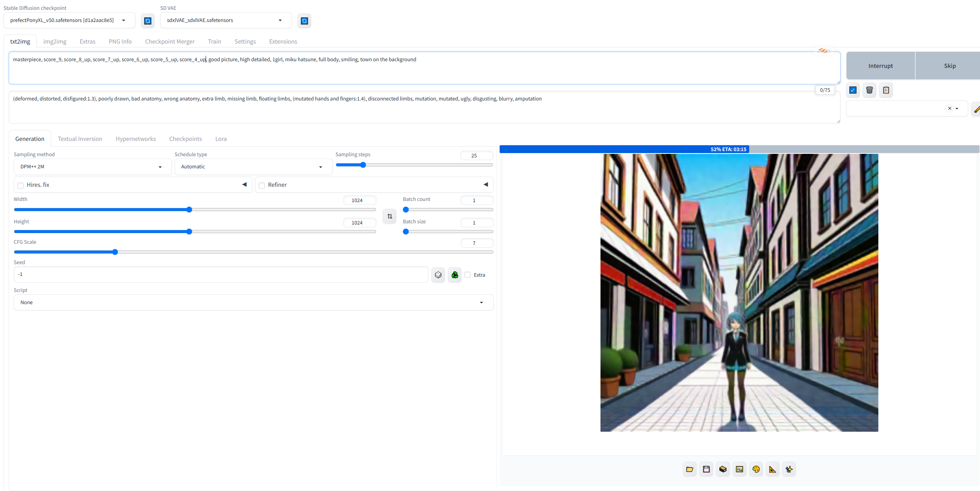This screenshot has width=980, height=491.
Task: Open the Script dropdown showing None
Action: (254, 303)
